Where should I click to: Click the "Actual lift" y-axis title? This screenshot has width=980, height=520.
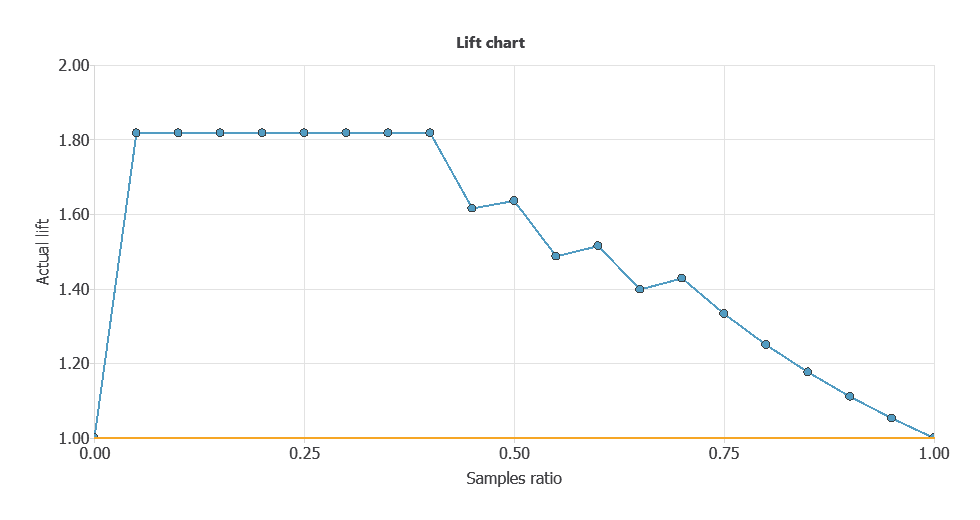click(x=44, y=252)
